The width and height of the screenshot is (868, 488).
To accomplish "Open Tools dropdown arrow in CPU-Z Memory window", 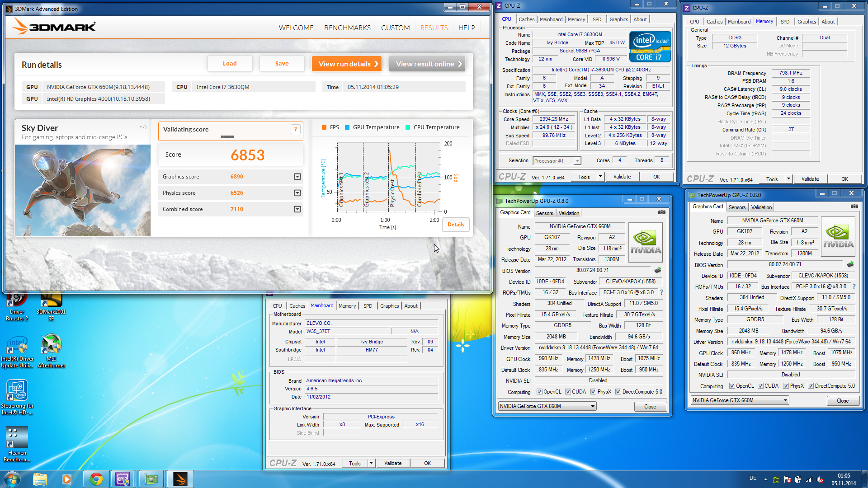I will pyautogui.click(x=789, y=179).
